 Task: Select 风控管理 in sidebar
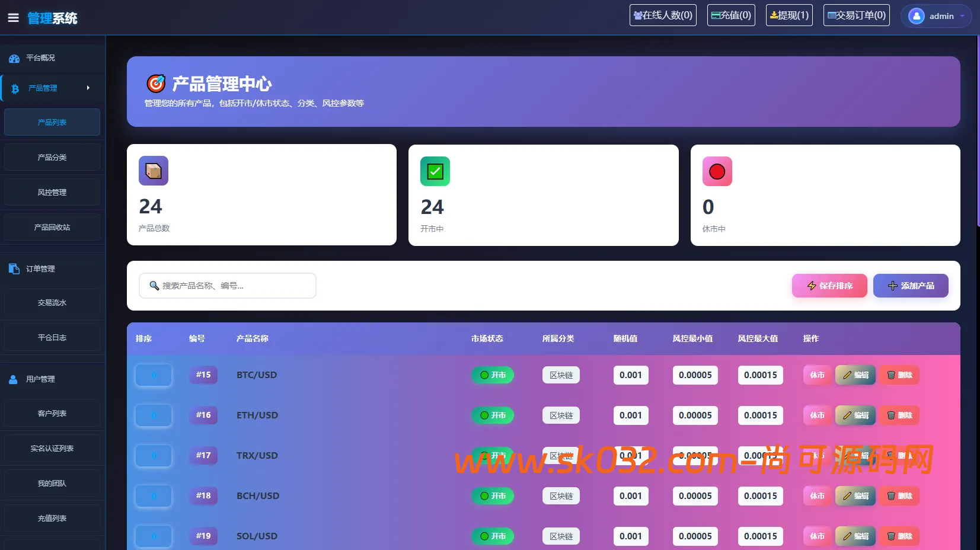[52, 192]
